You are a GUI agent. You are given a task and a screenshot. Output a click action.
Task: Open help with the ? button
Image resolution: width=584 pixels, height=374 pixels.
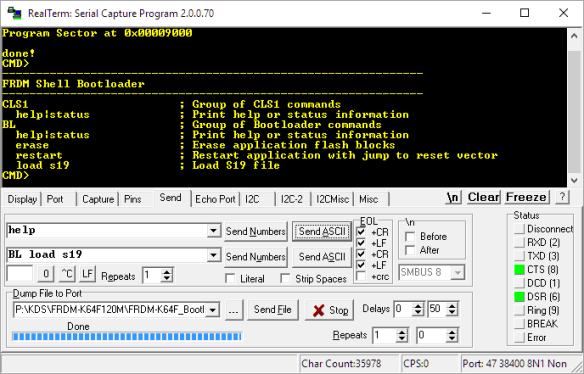coord(562,197)
